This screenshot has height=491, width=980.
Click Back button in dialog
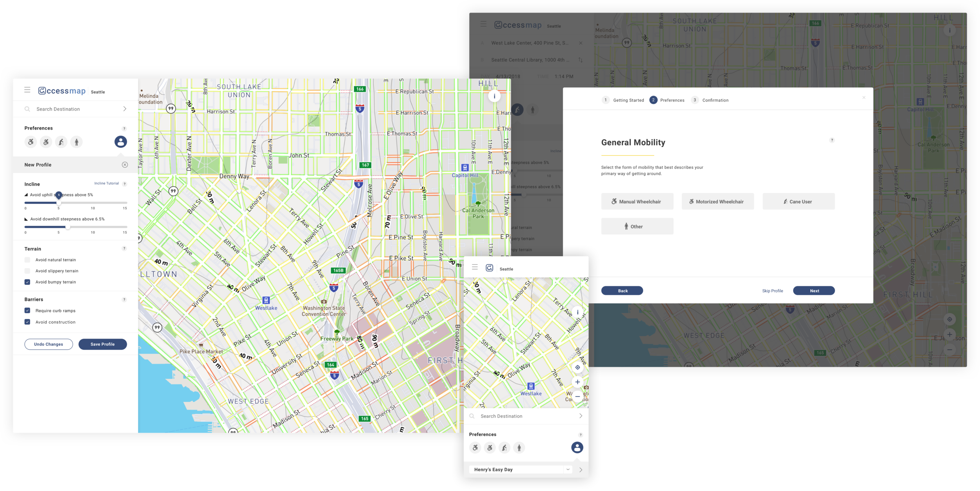tap(622, 291)
